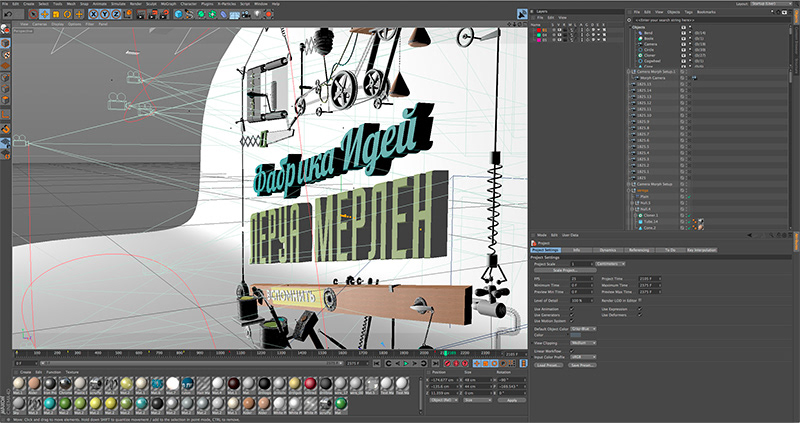This screenshot has height=423, width=800.
Task: Toggle the Use Generators checkbox
Action: 571,315
